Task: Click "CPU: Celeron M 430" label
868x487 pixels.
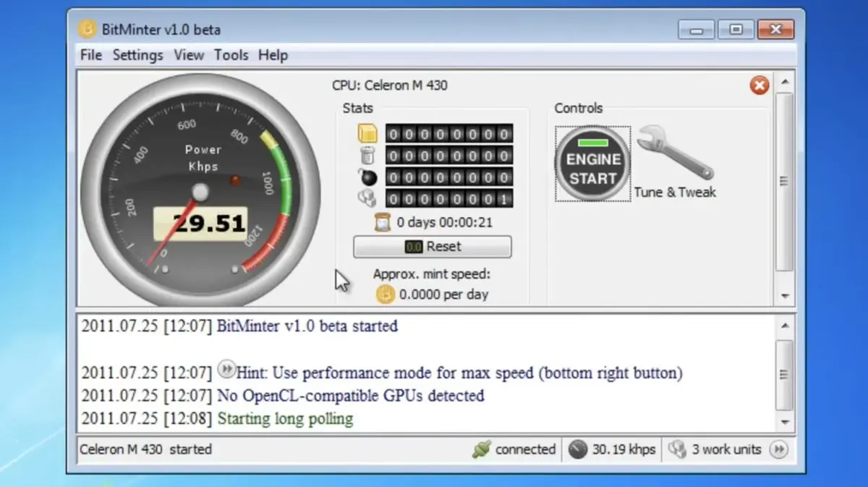Action: [x=390, y=85]
